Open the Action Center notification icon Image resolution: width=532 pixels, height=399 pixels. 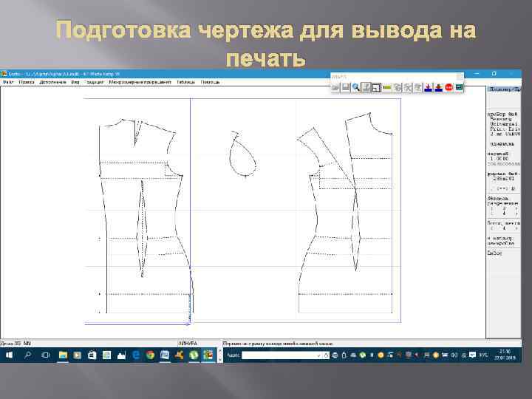click(472, 355)
